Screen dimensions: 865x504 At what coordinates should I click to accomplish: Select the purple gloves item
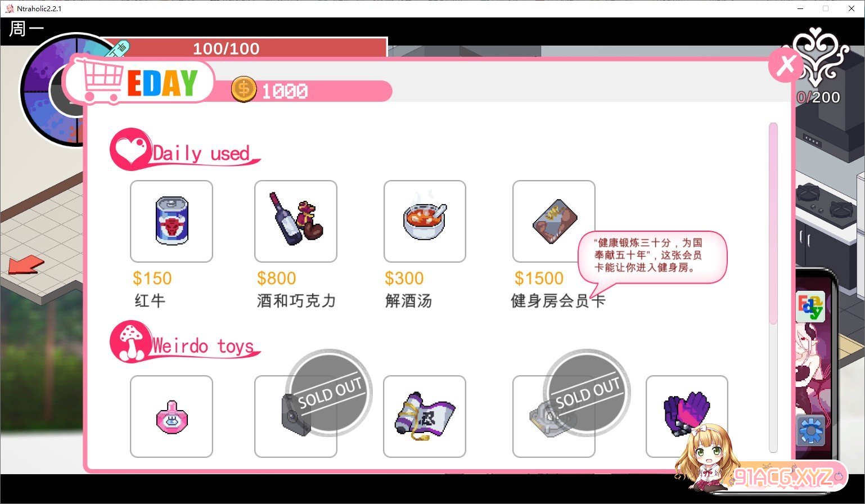[687, 416]
